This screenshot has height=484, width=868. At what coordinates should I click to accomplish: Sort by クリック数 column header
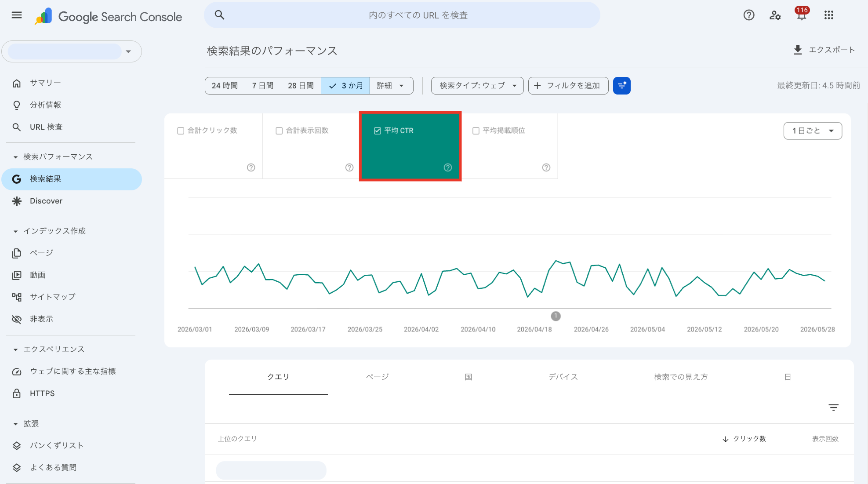744,439
